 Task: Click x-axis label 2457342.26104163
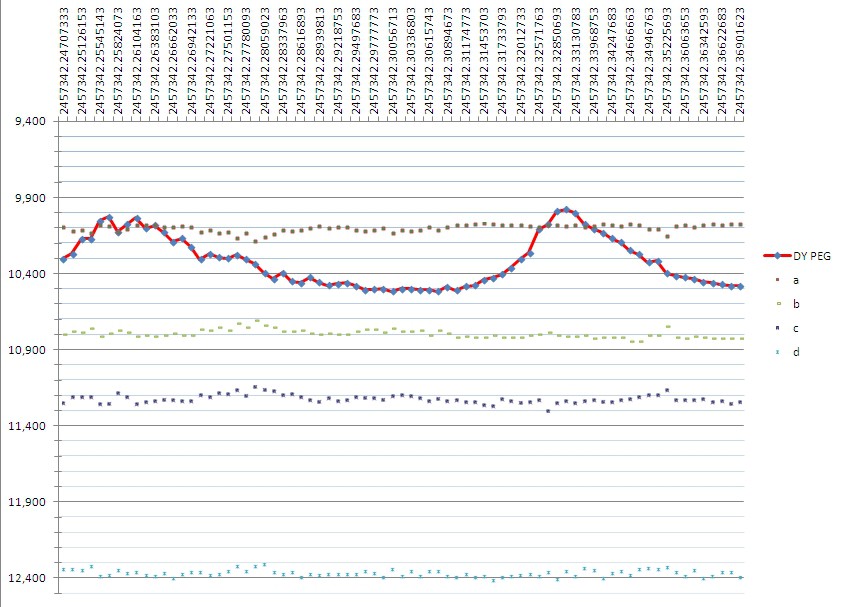[x=137, y=61]
